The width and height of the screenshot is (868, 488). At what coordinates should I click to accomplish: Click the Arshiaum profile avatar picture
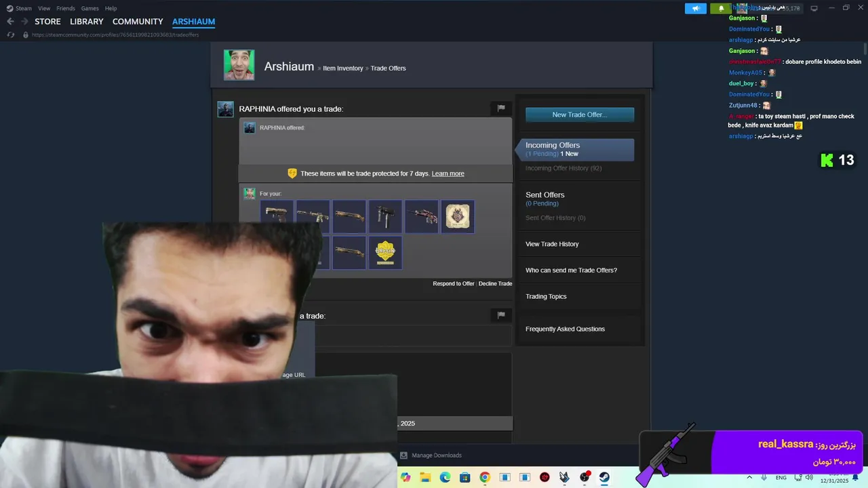(x=239, y=65)
